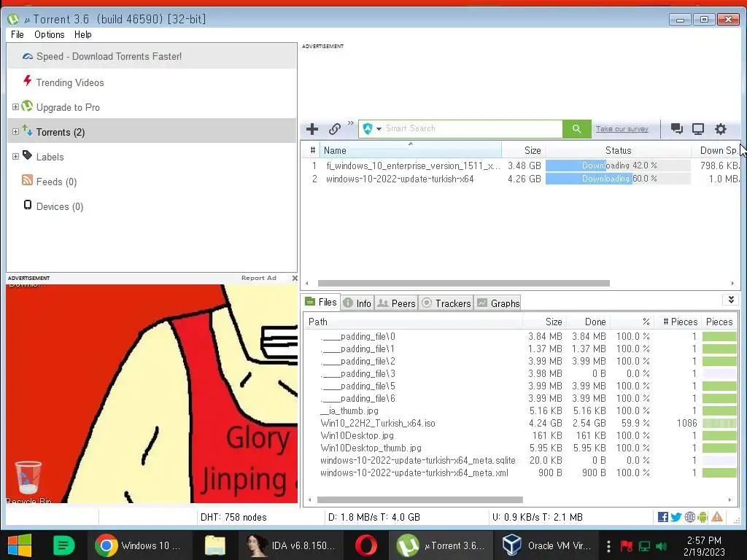Click the Twitter icon in status bar
747x560 pixels.
point(676,517)
